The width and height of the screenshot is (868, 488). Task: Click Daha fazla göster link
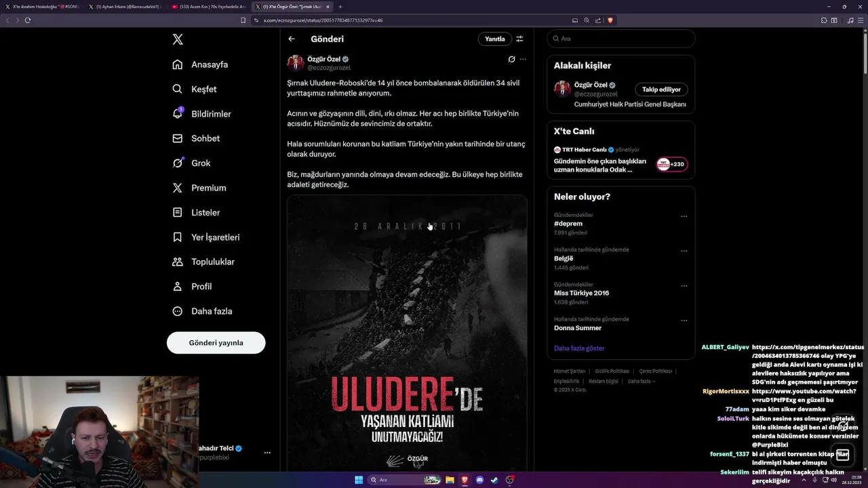[579, 348]
